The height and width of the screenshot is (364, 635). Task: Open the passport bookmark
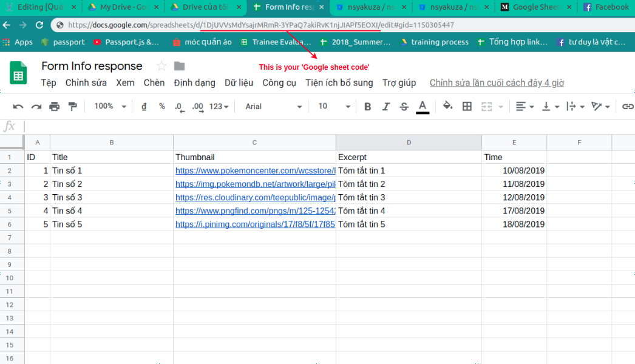point(63,42)
